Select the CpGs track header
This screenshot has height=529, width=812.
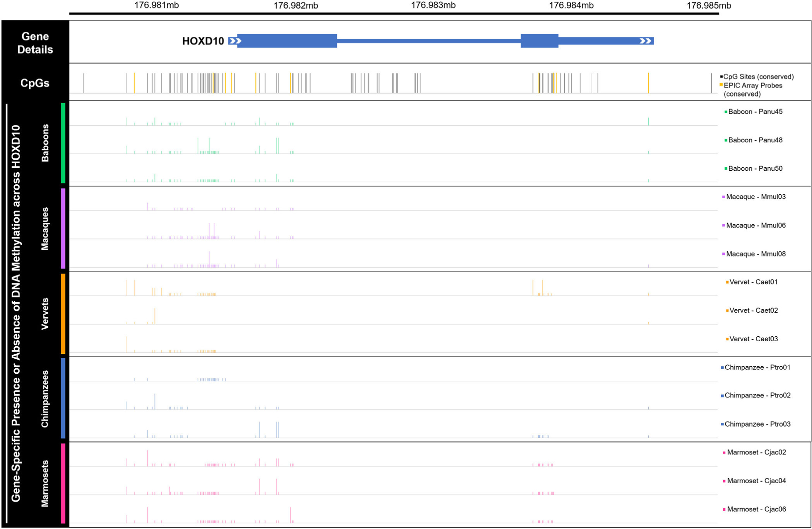pos(35,83)
